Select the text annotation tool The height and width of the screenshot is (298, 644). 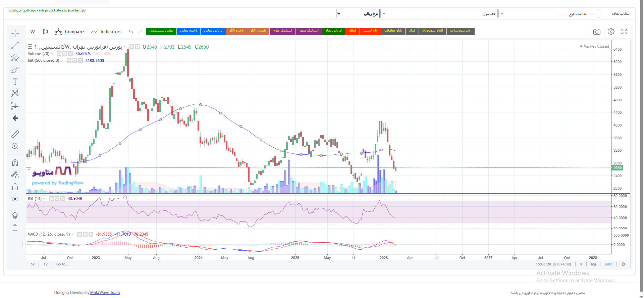(x=15, y=82)
